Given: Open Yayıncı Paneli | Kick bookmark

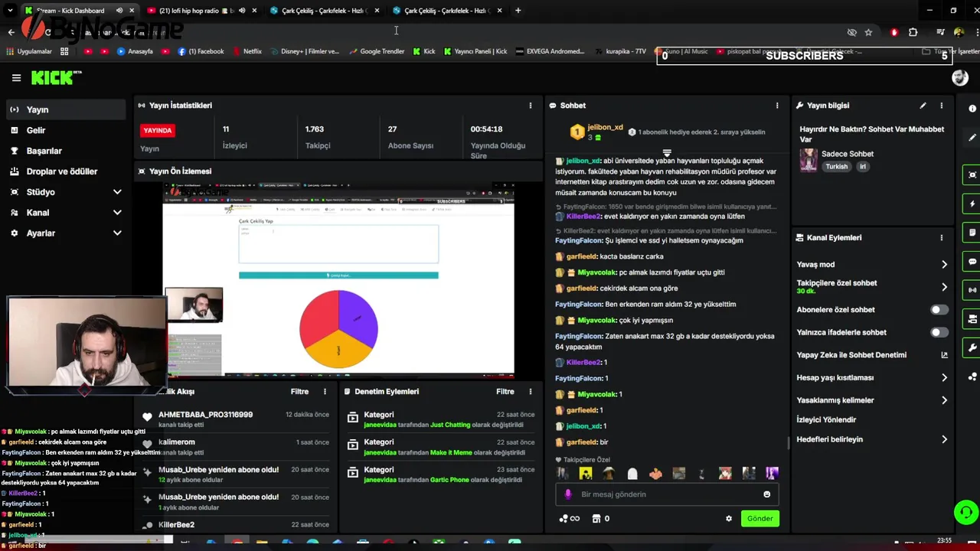Looking at the screenshot, I should pos(475,52).
